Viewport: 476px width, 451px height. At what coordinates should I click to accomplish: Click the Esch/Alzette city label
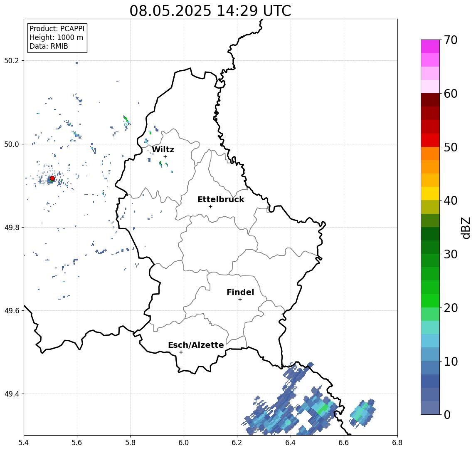click(196, 345)
